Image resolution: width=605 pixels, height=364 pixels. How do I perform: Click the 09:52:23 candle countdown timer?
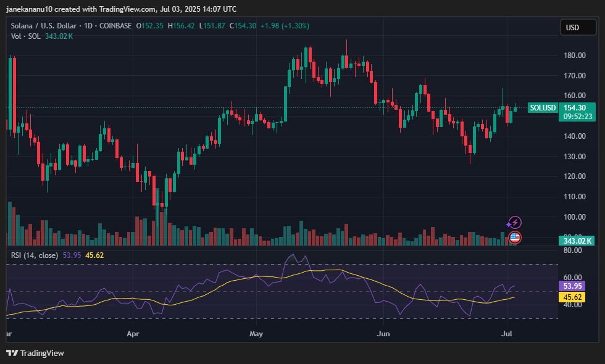point(578,117)
